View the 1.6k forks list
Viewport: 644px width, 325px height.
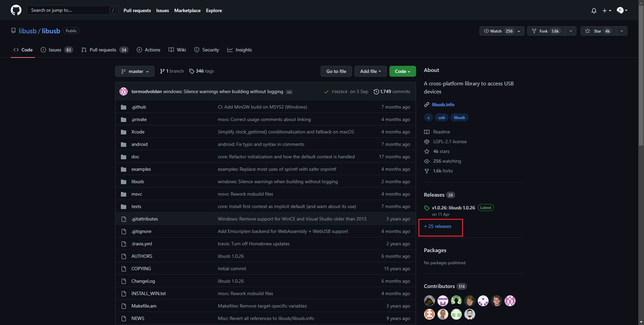(439, 171)
